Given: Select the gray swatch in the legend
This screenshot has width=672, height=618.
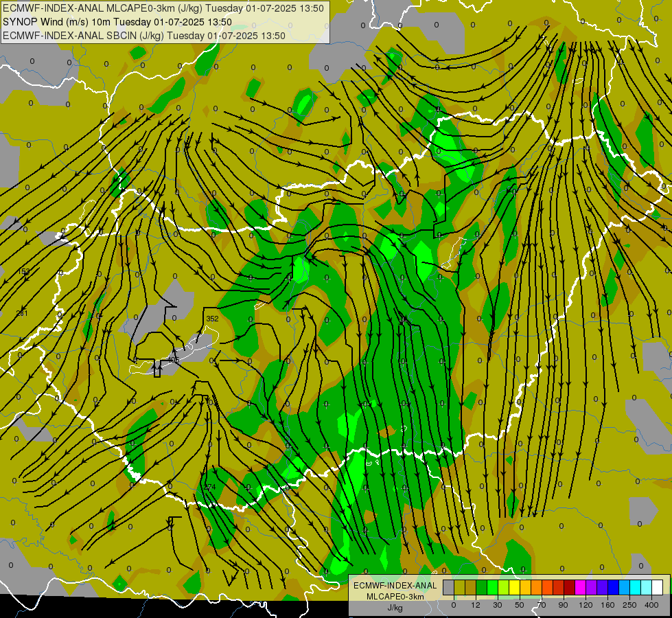Looking at the screenshot, I should [x=448, y=587].
